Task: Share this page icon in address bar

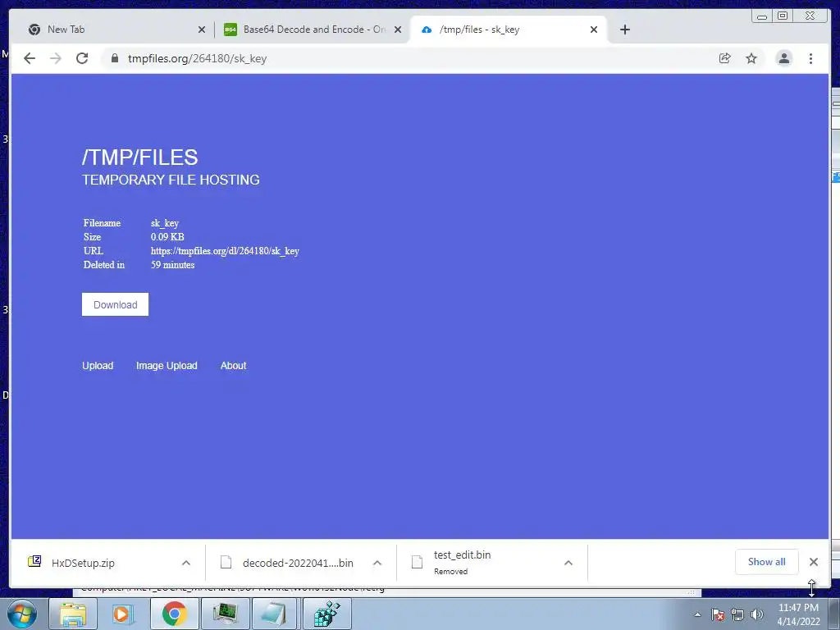Action: pos(725,58)
